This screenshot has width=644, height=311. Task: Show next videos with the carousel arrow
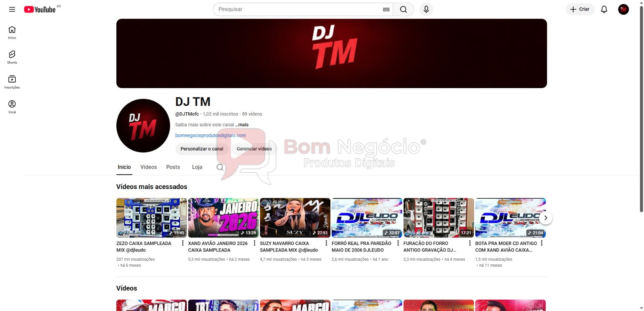[x=545, y=218]
